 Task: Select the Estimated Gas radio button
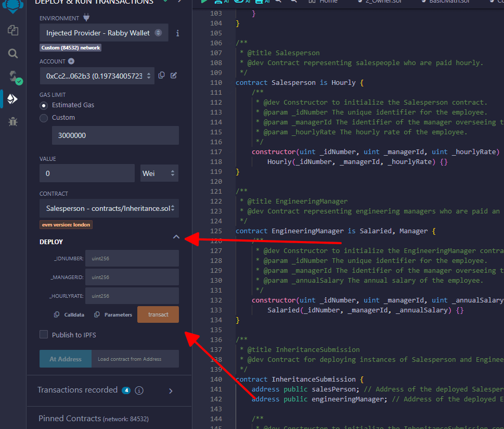(44, 106)
